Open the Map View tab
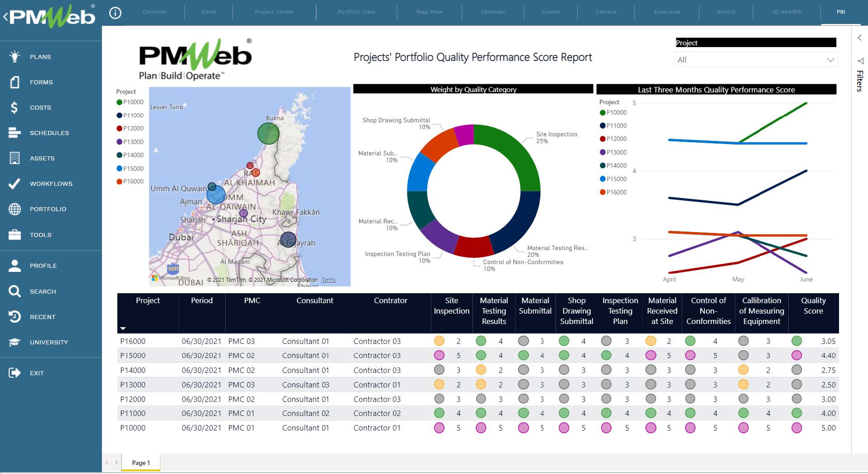The height and width of the screenshot is (474, 868). [x=429, y=12]
